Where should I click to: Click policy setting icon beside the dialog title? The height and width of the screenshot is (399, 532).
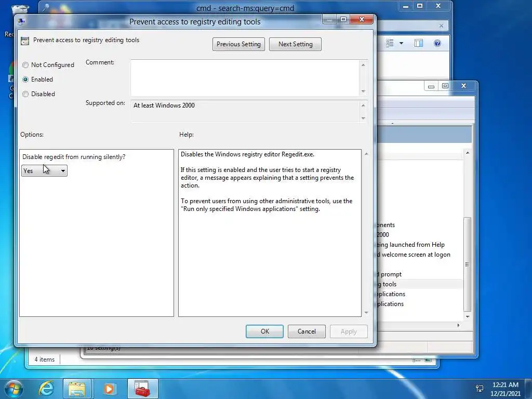[25, 41]
